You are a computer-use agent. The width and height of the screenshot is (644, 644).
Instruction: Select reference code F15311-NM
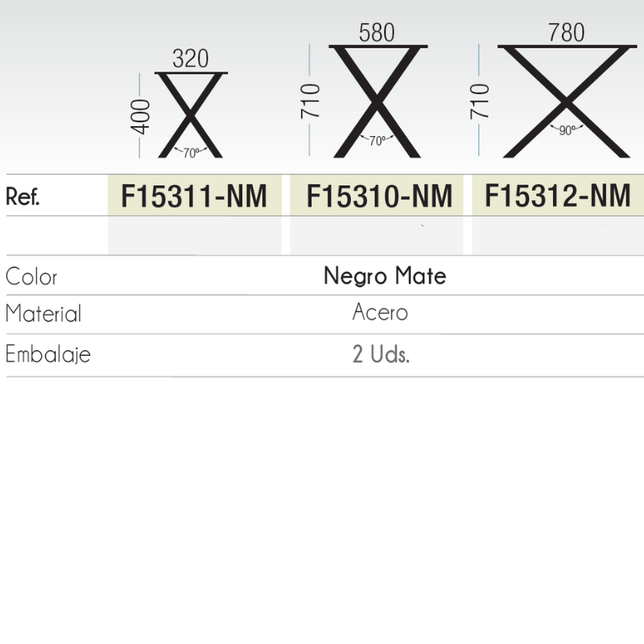[194, 196]
